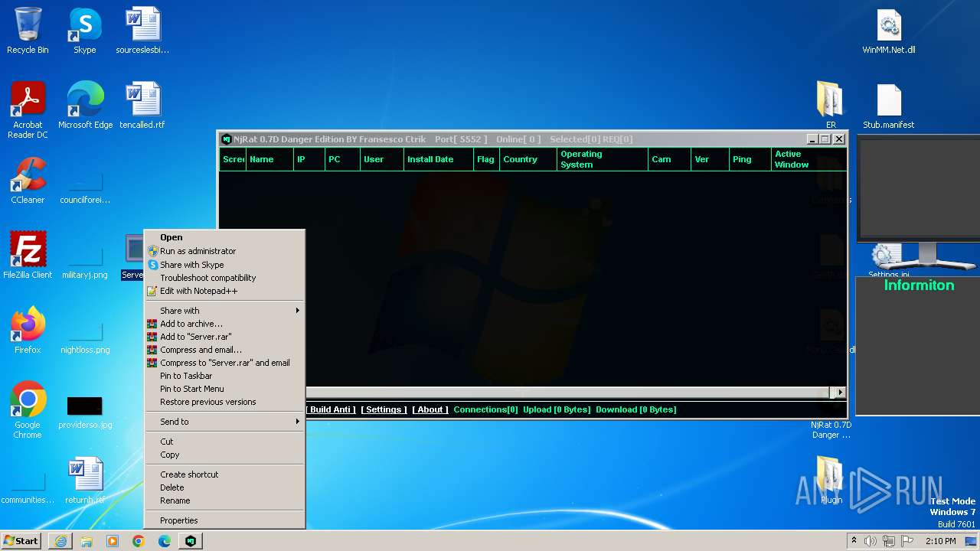Click the Start button

21,541
